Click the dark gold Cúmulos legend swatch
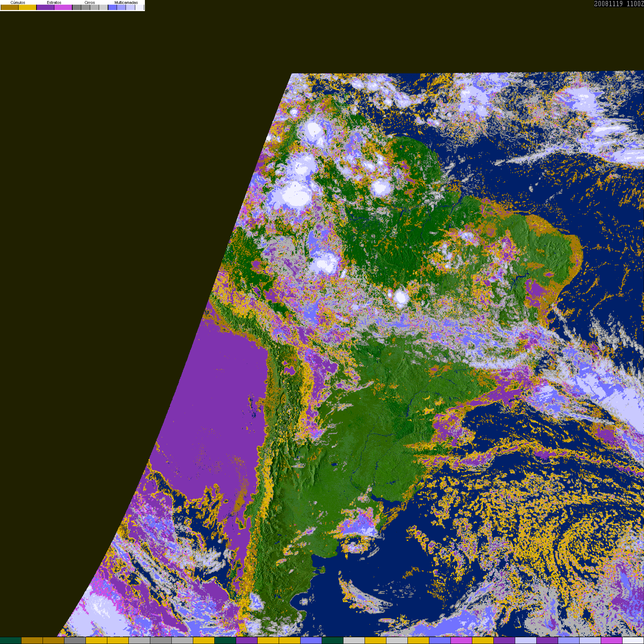This screenshot has width=644, height=644. coord(10,7)
